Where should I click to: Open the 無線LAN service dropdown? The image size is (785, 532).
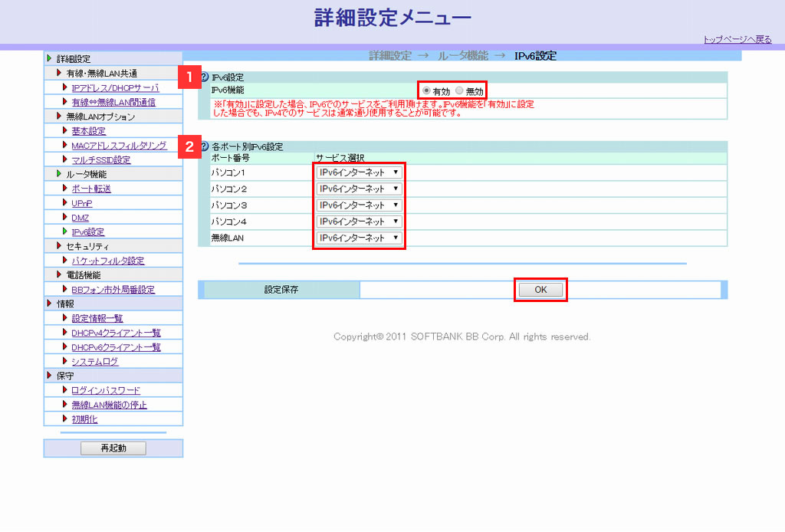click(x=360, y=238)
